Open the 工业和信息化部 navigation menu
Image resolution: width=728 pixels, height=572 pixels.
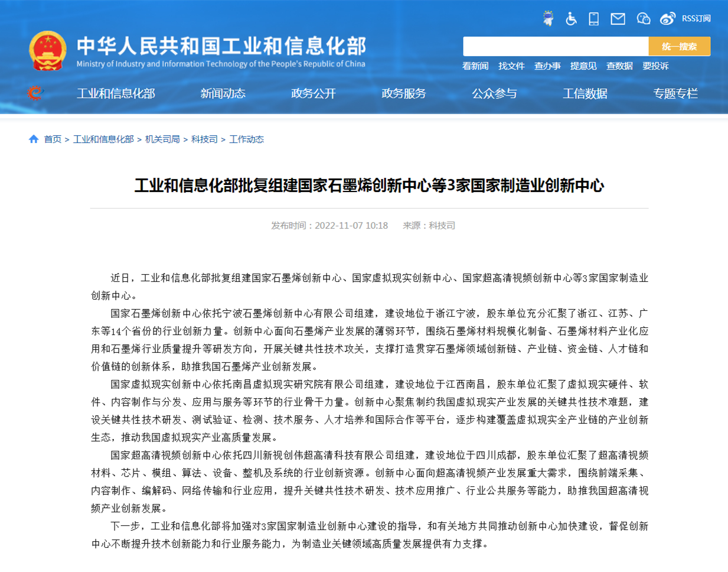pos(116,93)
